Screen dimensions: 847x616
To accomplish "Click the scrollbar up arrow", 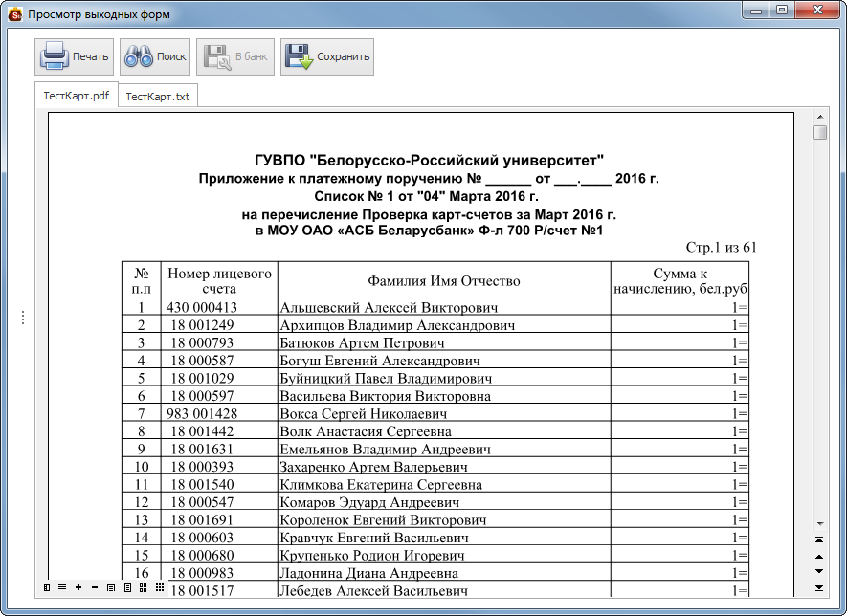I will point(820,117).
